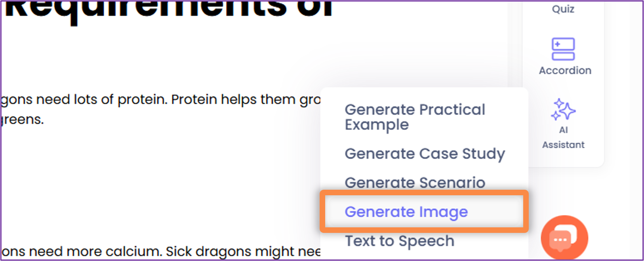Select the highlighted Generate Image option
This screenshot has width=644, height=261.
tap(406, 212)
